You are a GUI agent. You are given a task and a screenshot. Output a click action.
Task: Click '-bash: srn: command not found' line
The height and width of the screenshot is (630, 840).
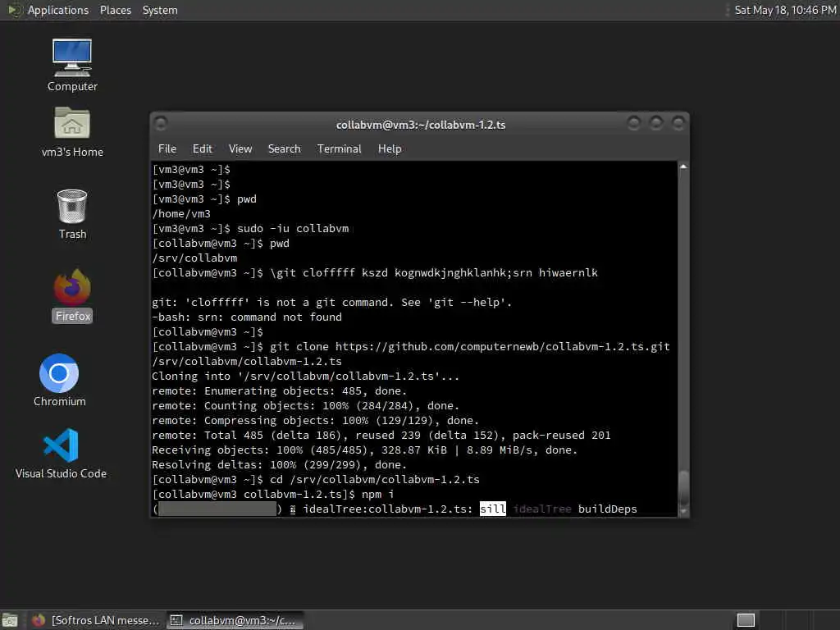click(x=247, y=317)
